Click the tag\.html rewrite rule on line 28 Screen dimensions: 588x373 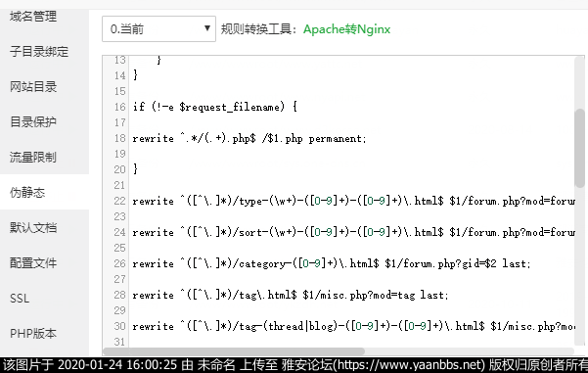[x=291, y=295]
